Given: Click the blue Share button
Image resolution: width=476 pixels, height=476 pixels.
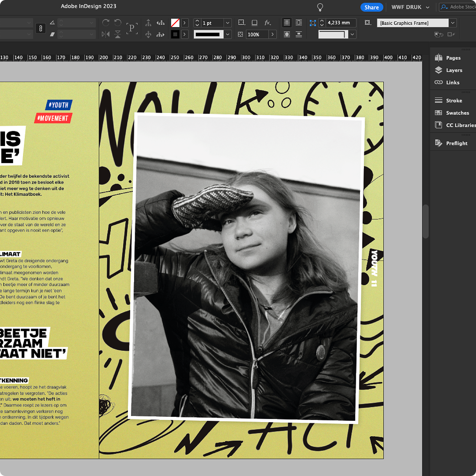Looking at the screenshot, I should pos(372,7).
